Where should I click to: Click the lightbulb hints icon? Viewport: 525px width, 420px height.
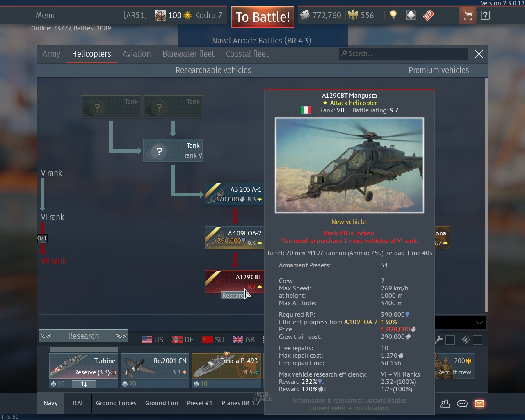click(393, 16)
